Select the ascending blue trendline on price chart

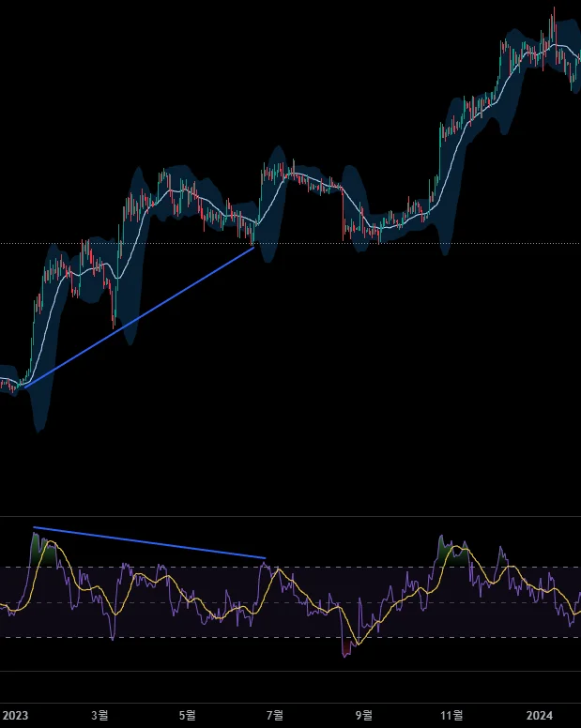point(139,317)
